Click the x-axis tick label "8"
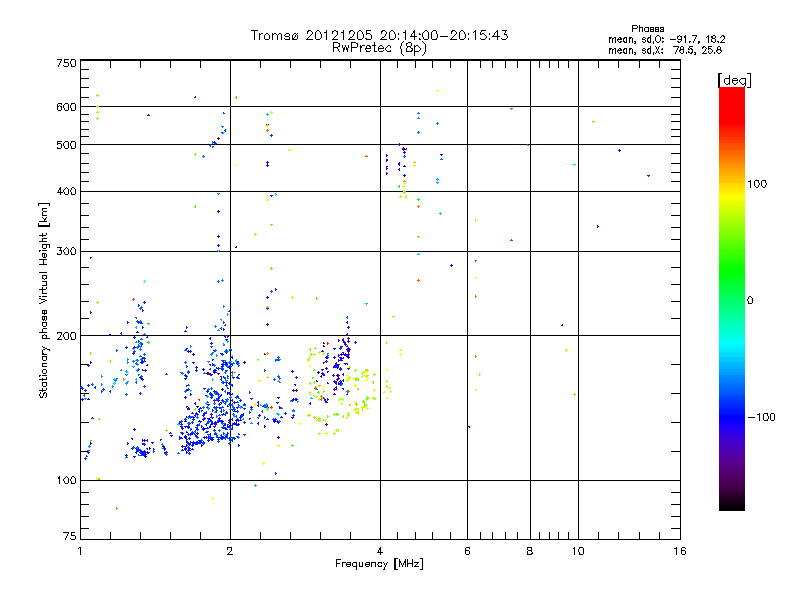Viewport: 800px width, 600px height. (x=530, y=551)
